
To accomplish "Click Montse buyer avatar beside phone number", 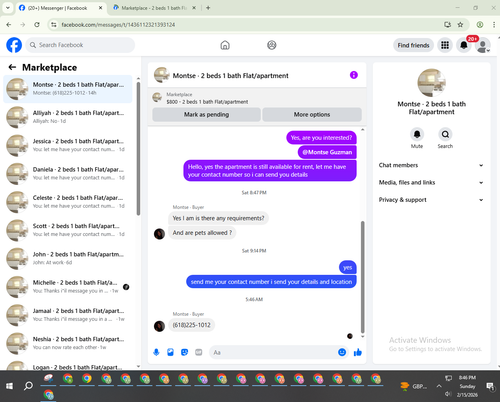I will pos(159,326).
